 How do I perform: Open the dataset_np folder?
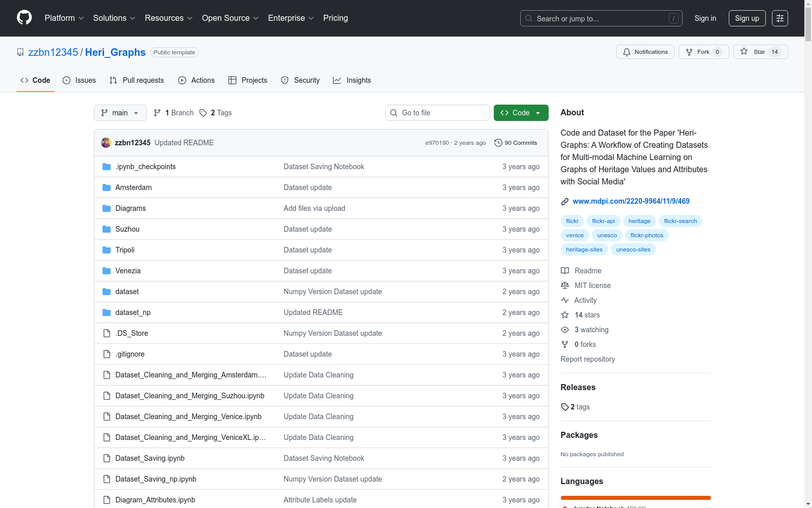pos(133,312)
